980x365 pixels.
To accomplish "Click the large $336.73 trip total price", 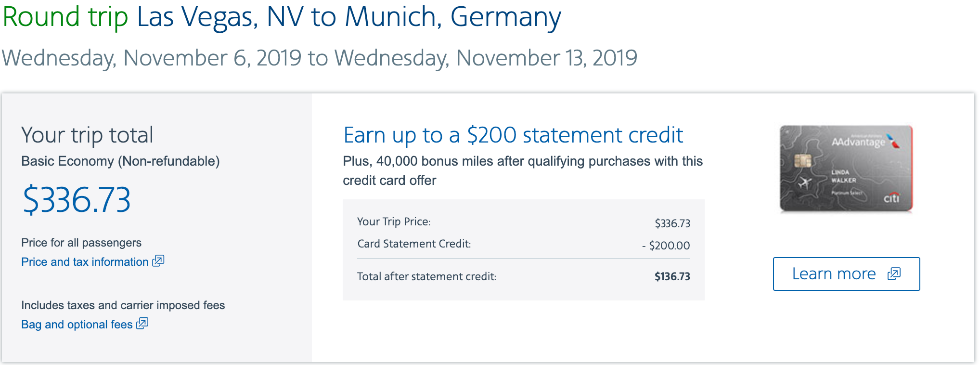I will (x=77, y=200).
